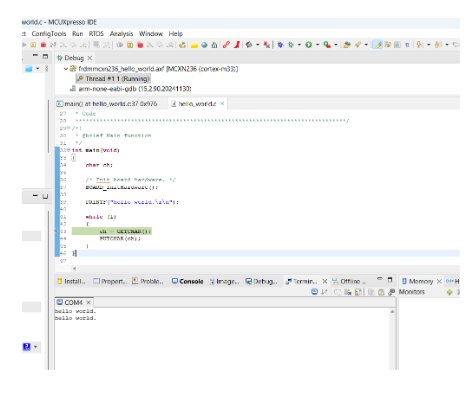Switch to the Termin.. tab
This screenshot has height=394, width=466.
point(301,281)
